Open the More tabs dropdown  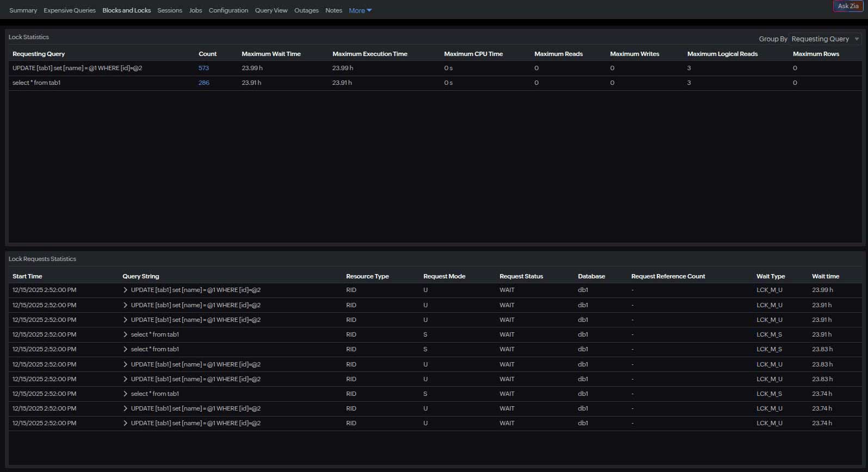pos(360,10)
